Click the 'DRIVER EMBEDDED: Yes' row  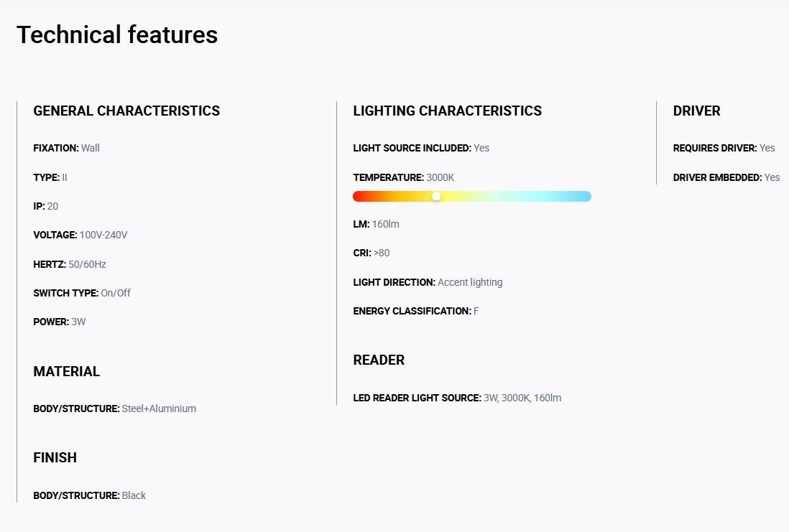(726, 177)
